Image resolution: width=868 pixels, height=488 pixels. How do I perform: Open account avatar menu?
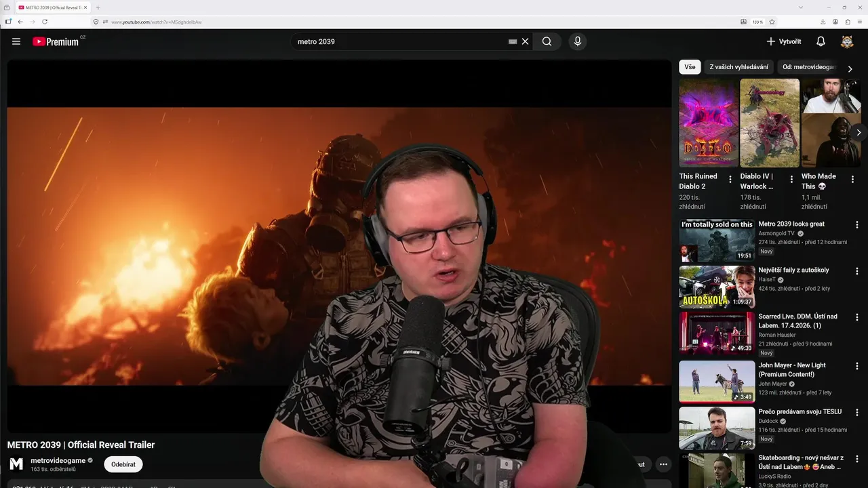point(847,41)
